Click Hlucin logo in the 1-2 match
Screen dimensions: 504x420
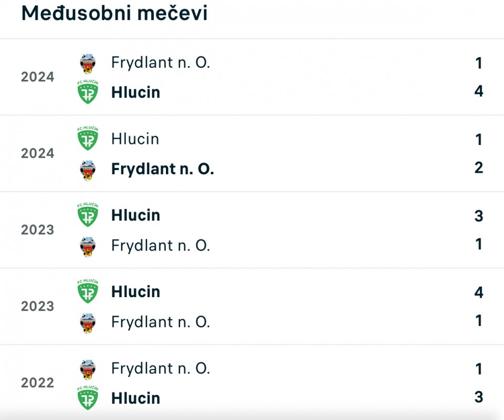pyautogui.click(x=88, y=139)
